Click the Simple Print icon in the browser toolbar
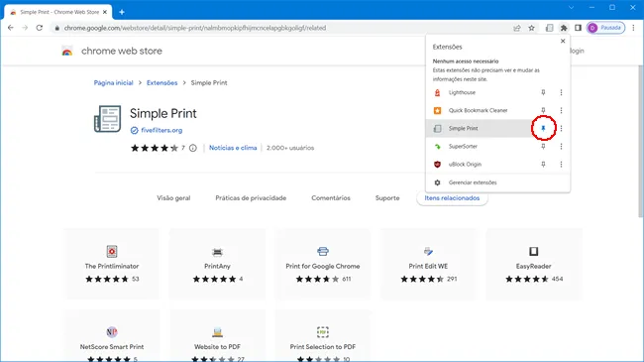This screenshot has height=362, width=644. pos(549,28)
